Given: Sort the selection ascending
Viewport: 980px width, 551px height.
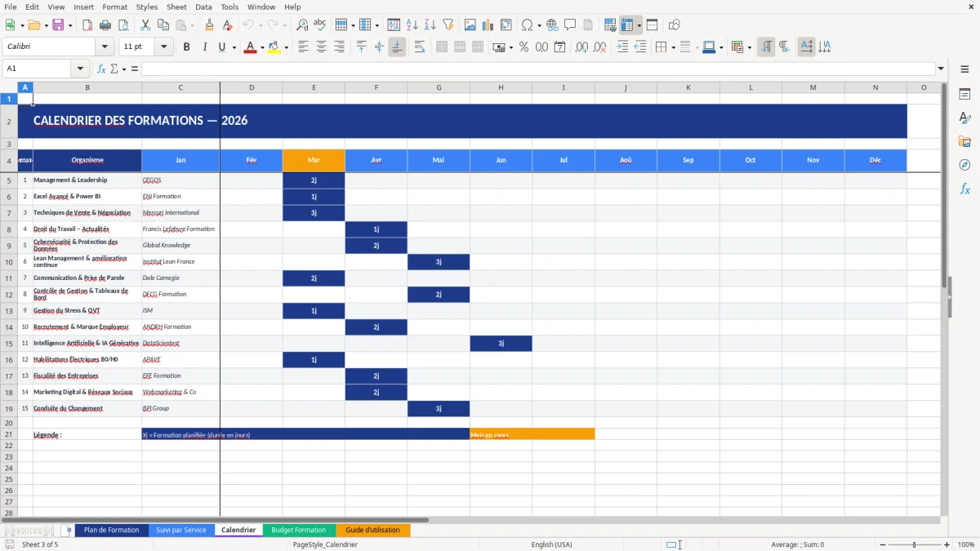Looking at the screenshot, I should click(x=412, y=24).
